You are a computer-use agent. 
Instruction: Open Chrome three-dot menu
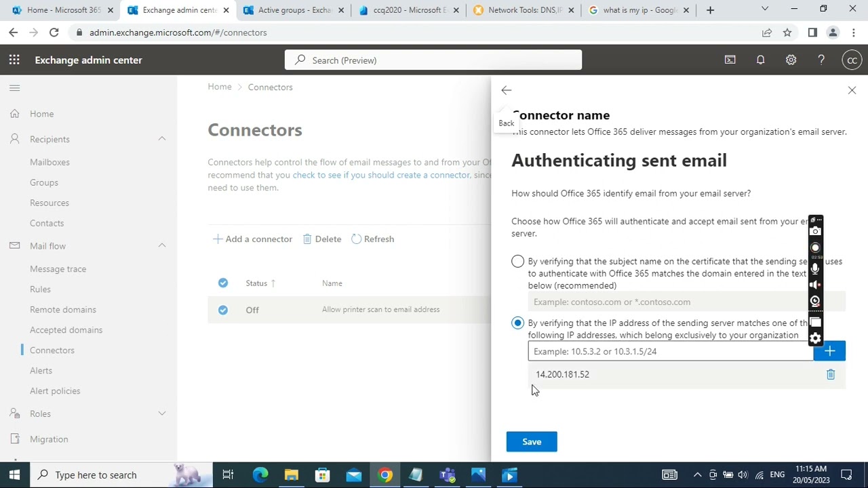tap(854, 33)
